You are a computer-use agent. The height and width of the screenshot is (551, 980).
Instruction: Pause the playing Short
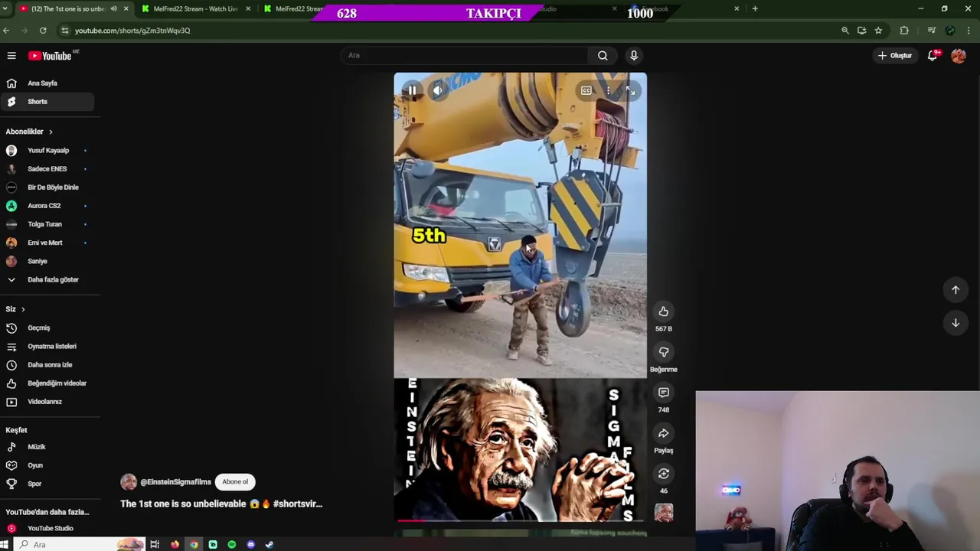[412, 90]
